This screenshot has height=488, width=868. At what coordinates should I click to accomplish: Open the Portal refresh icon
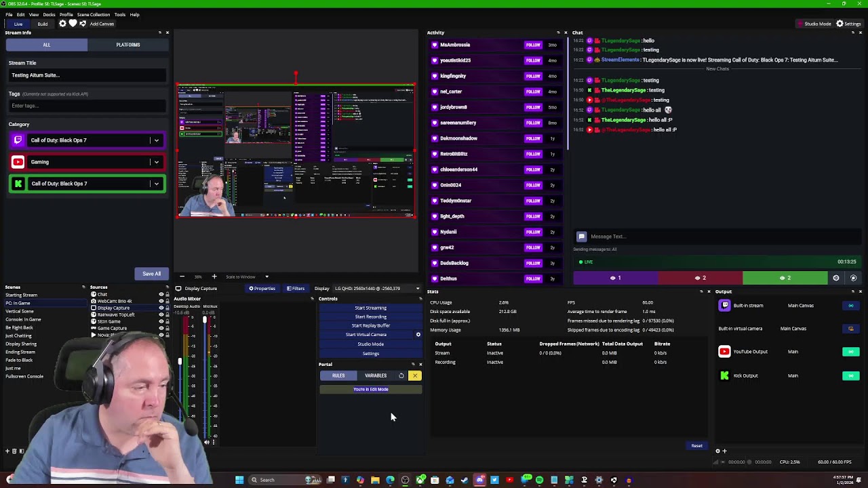coord(401,375)
